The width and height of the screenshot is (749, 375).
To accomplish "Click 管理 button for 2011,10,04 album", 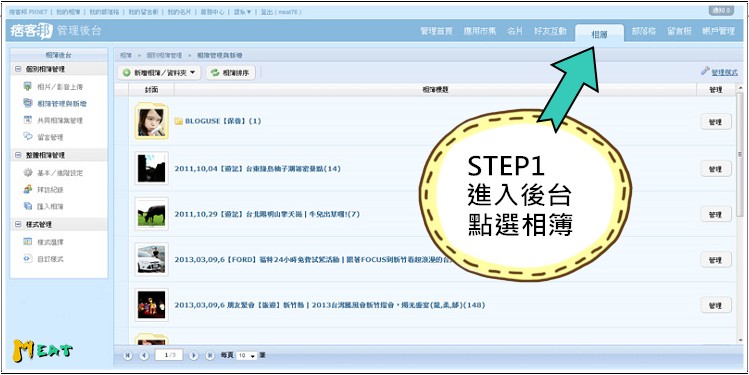I will [716, 169].
